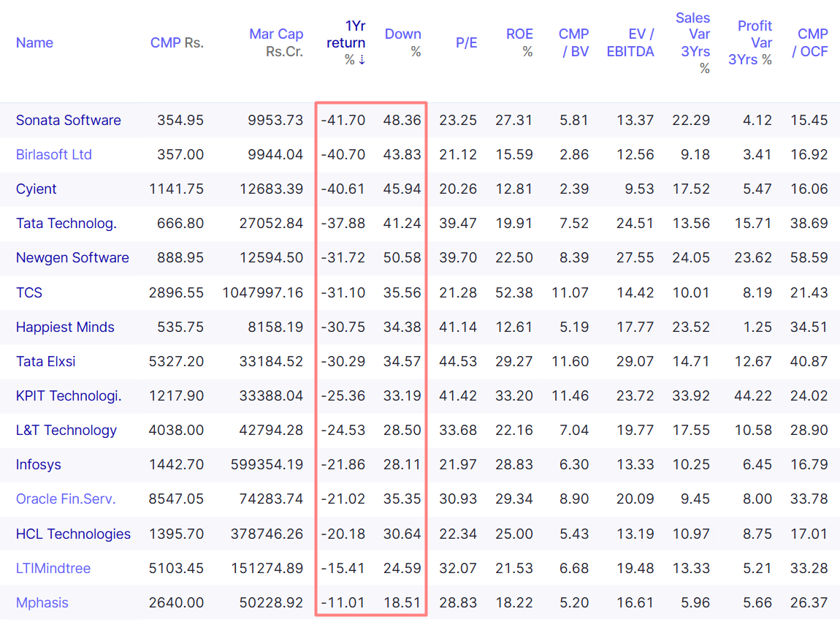Select Mphasis Sales Var value 5.96
The width and height of the screenshot is (840, 625).
(695, 602)
